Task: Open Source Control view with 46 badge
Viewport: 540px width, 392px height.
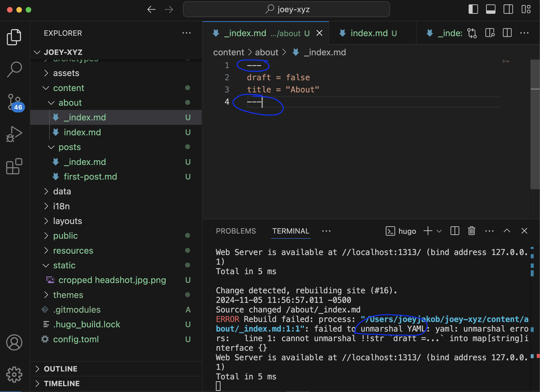Action: click(x=14, y=102)
